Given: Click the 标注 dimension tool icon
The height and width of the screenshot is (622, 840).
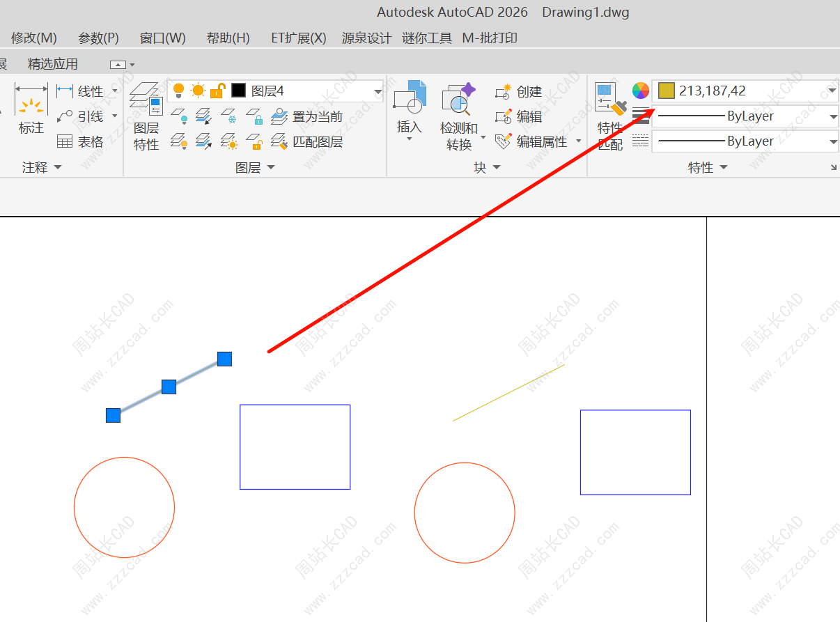Looking at the screenshot, I should click(31, 109).
